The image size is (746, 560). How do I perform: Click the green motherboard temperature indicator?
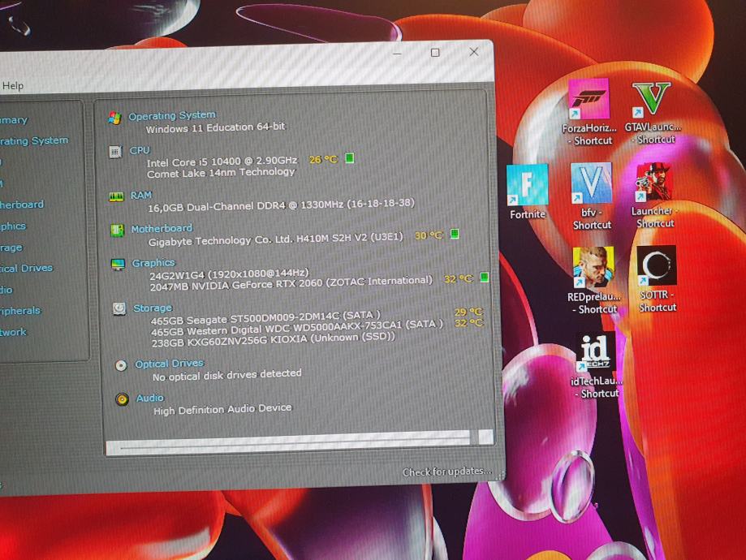pos(455,234)
